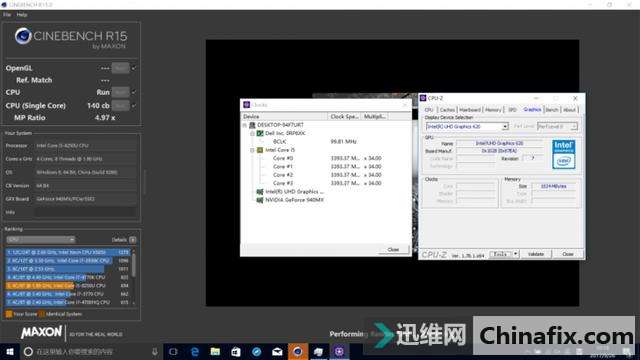This screenshot has width=640, height=360.
Task: Switch to the SPD tab in CPU-Z
Action: pyautogui.click(x=512, y=110)
